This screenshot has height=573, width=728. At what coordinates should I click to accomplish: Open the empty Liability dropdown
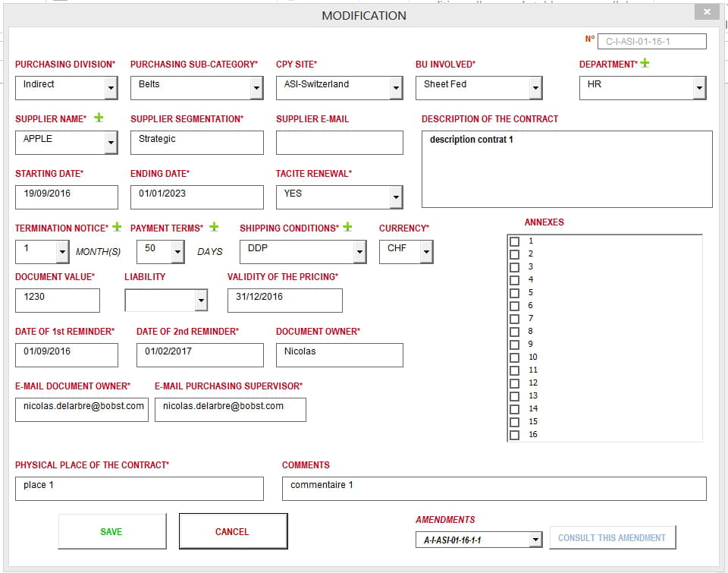click(200, 301)
